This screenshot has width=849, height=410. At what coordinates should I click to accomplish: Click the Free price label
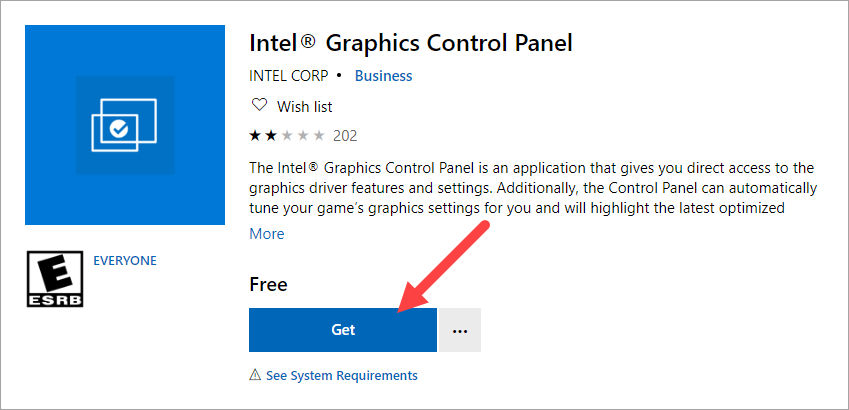[x=268, y=285]
